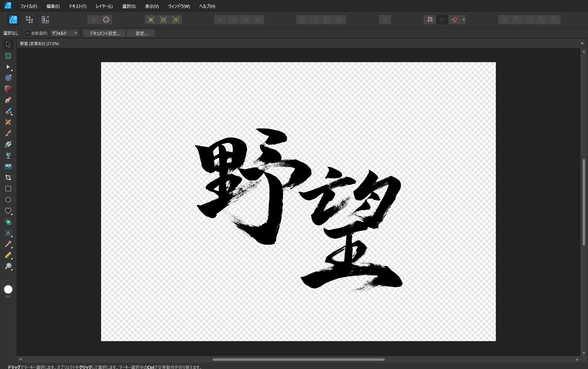Open the レイヤー(L) menu
The width and height of the screenshot is (588, 369).
tap(104, 6)
